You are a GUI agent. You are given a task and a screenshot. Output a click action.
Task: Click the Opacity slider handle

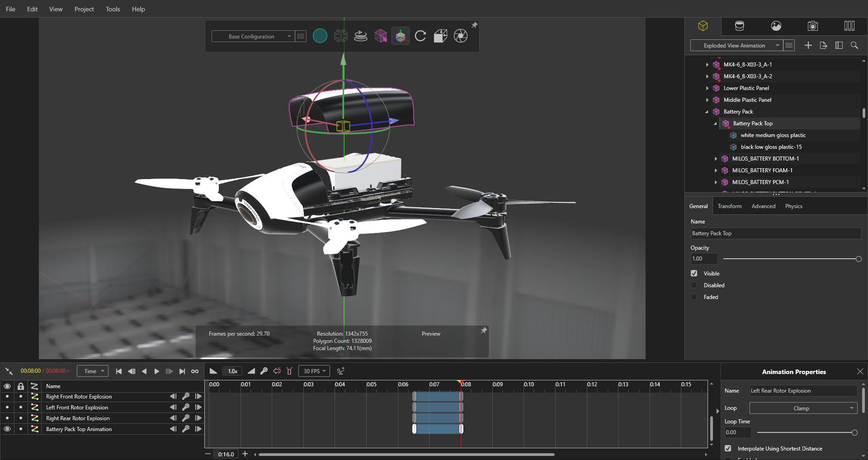[x=858, y=259]
